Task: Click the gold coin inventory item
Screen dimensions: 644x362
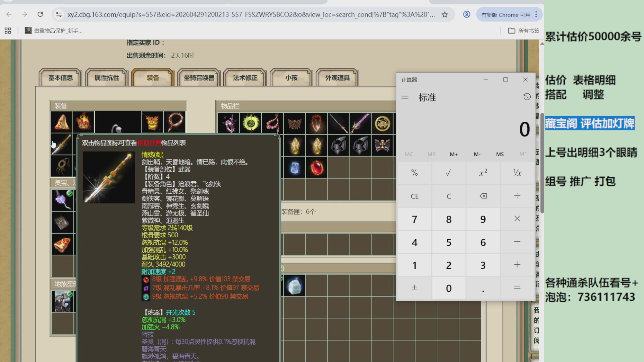Action: click(382, 123)
